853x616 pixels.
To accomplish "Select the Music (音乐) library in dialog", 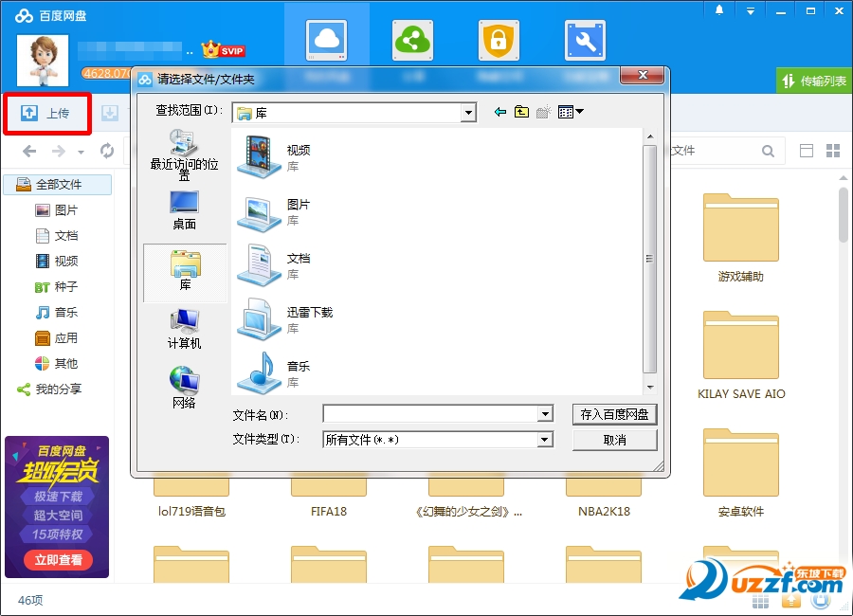I will (274, 373).
